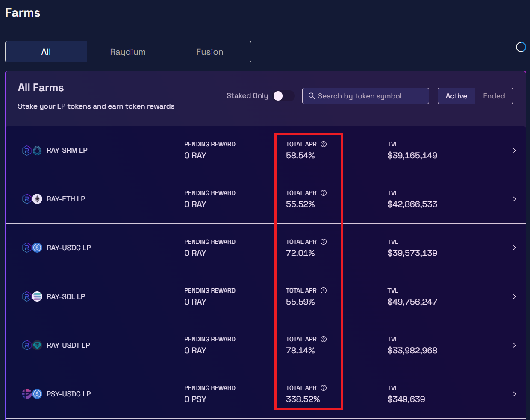This screenshot has height=420, width=530.
Task: Click the RAY-SOL LP token pair icon
Action: coord(32,297)
